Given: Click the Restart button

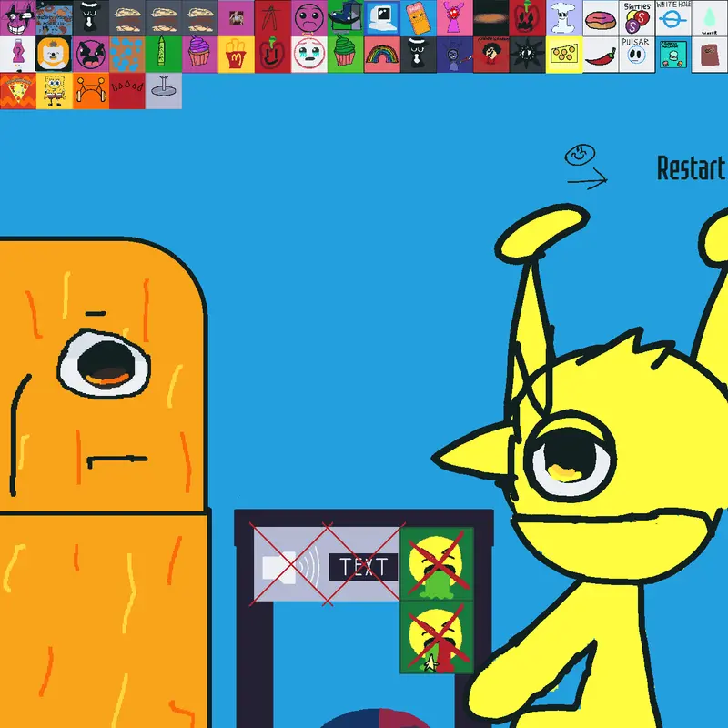Looking at the screenshot, I should point(692,168).
